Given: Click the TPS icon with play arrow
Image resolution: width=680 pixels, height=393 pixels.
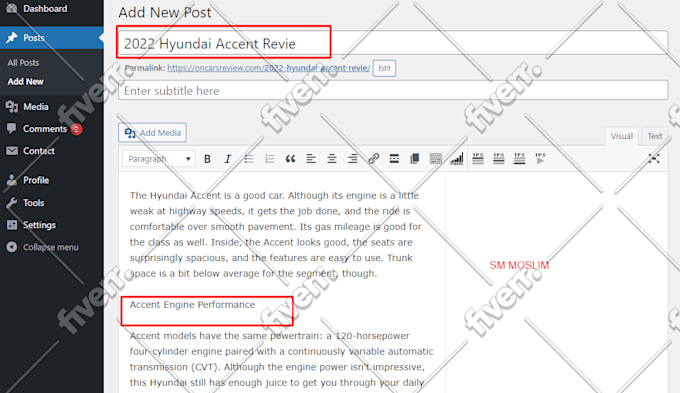Looking at the screenshot, I should click(540, 159).
